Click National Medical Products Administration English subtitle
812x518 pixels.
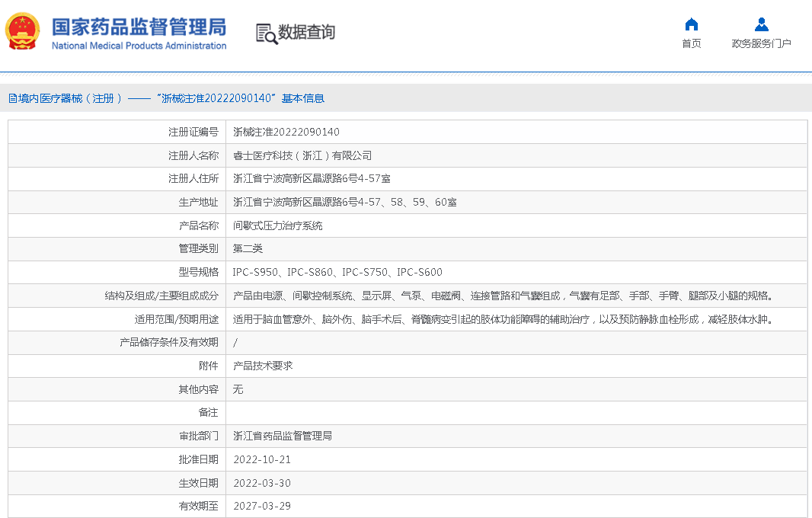(x=139, y=46)
